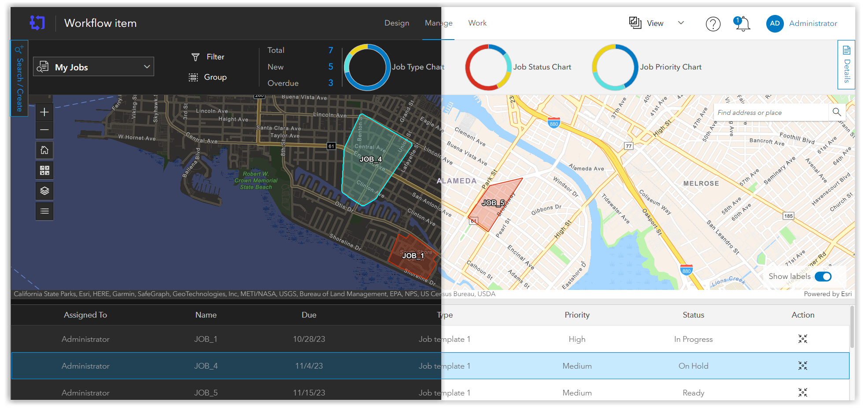The image size is (868, 410).
Task: Zoom to JOB_1 using its Action icon
Action: 802,339
